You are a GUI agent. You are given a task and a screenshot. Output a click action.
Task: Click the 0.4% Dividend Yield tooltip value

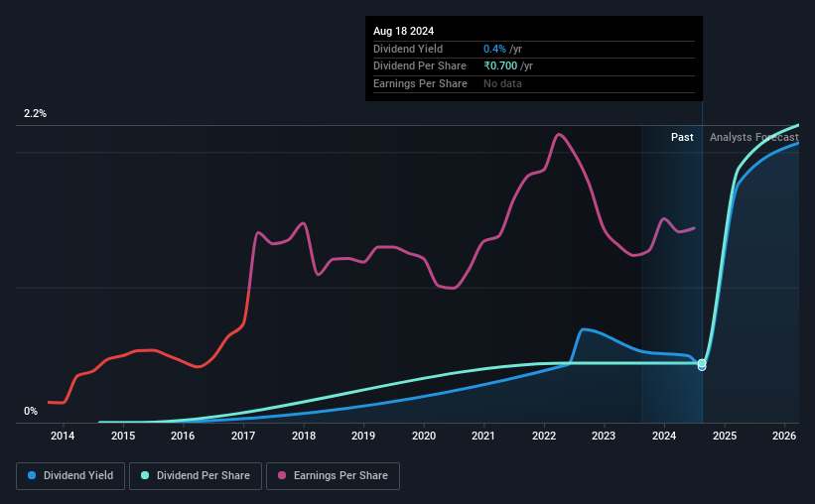[494, 49]
